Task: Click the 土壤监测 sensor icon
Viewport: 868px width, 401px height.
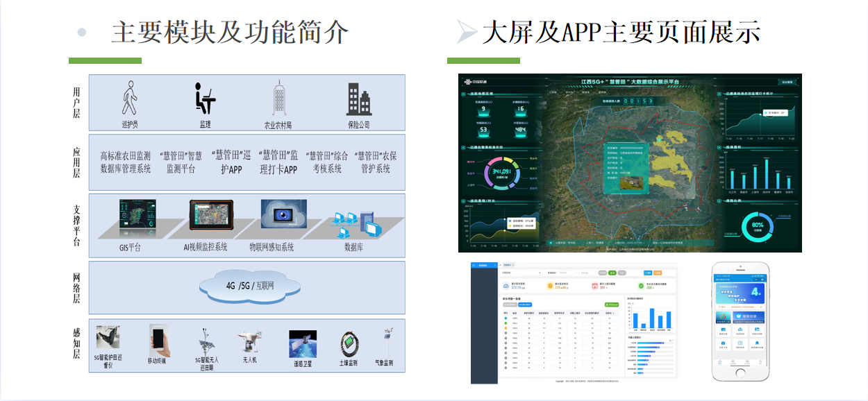Action: pyautogui.click(x=349, y=344)
